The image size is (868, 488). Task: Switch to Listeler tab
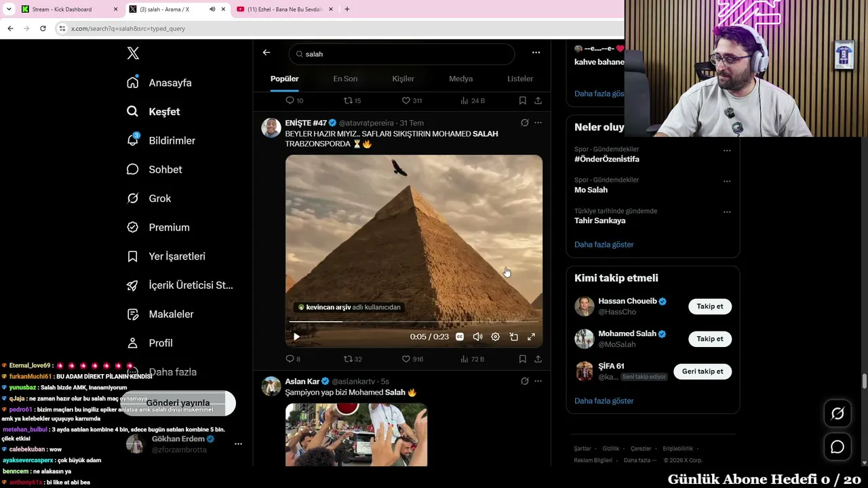coord(520,79)
